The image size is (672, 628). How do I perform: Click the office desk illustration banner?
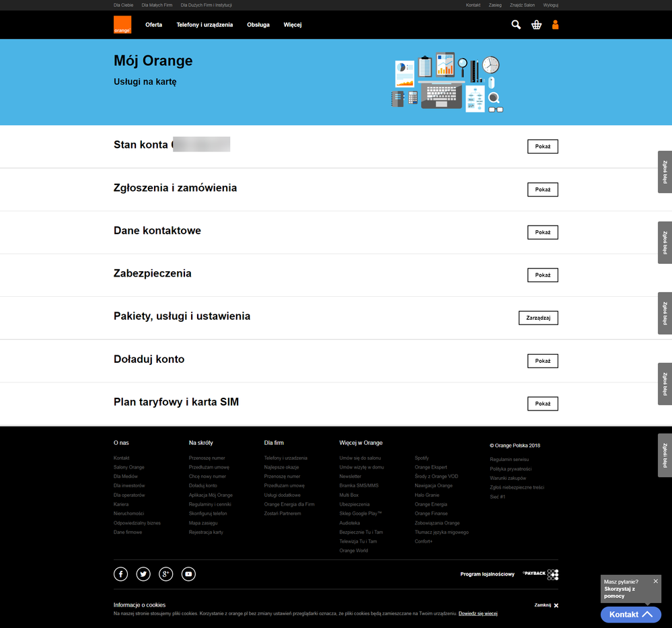point(447,82)
